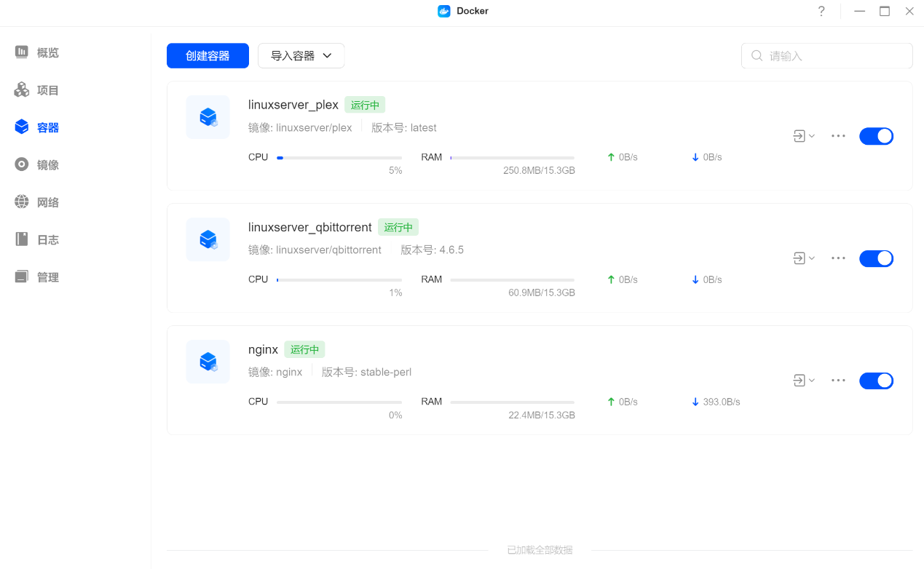924x569 pixels.
Task: Click the 管理 management icon
Action: tap(22, 276)
